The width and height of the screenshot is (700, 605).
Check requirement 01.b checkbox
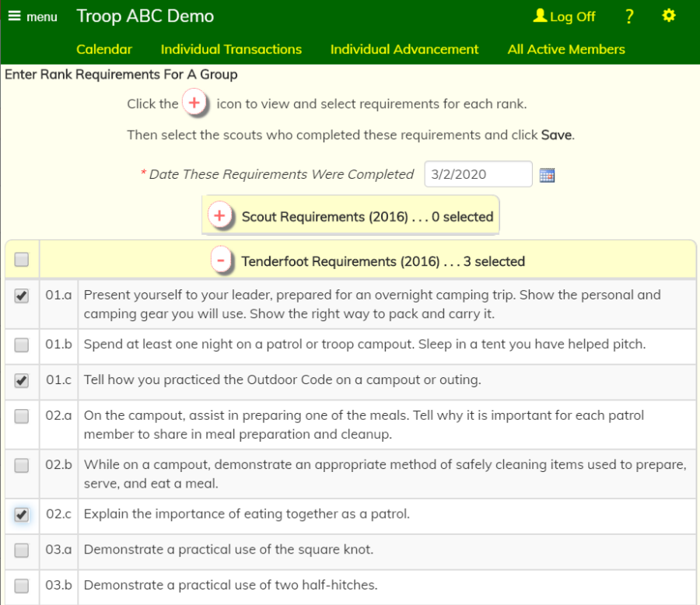pos(22,344)
